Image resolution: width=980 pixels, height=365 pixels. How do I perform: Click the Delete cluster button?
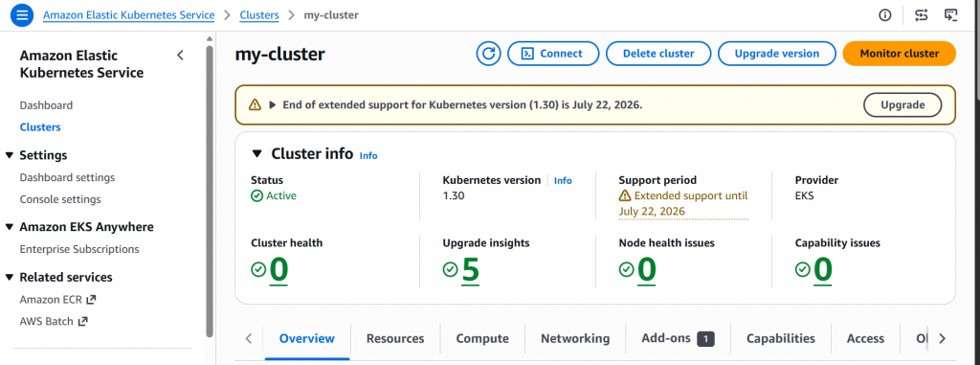click(658, 54)
